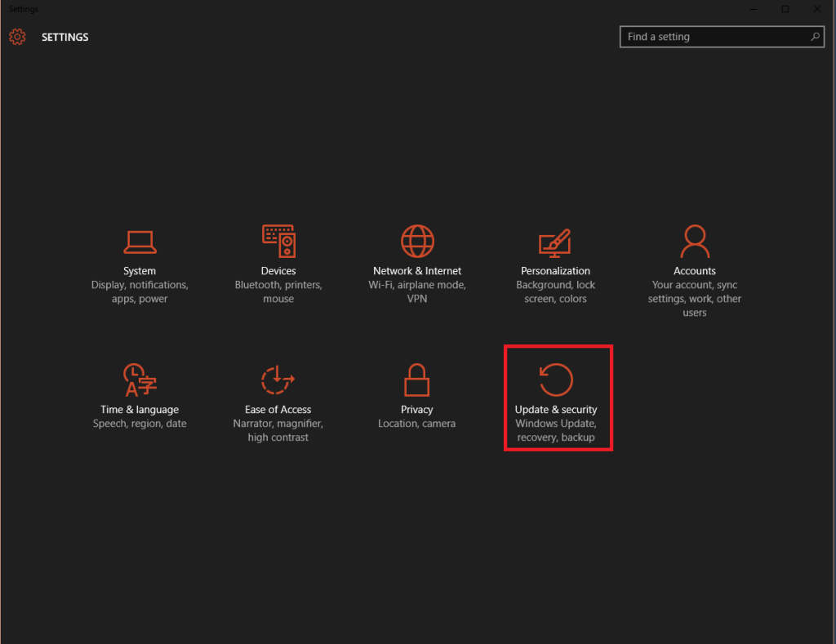Maximize the Settings window

coord(785,9)
